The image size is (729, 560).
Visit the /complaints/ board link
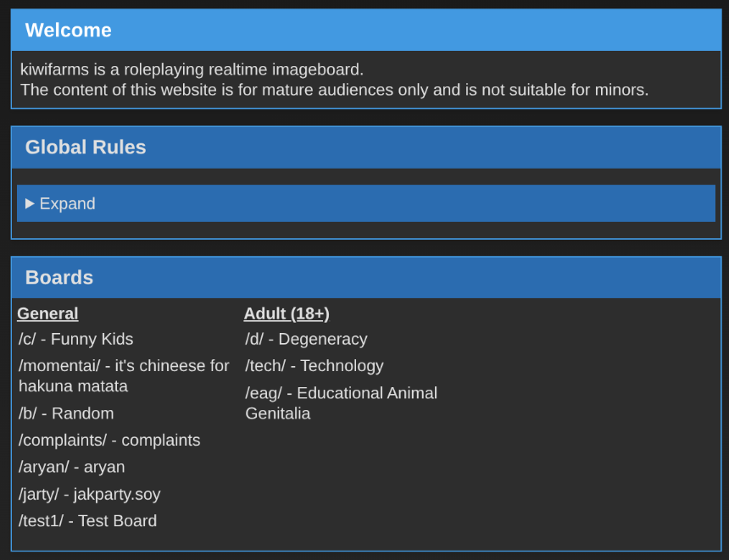pos(109,441)
